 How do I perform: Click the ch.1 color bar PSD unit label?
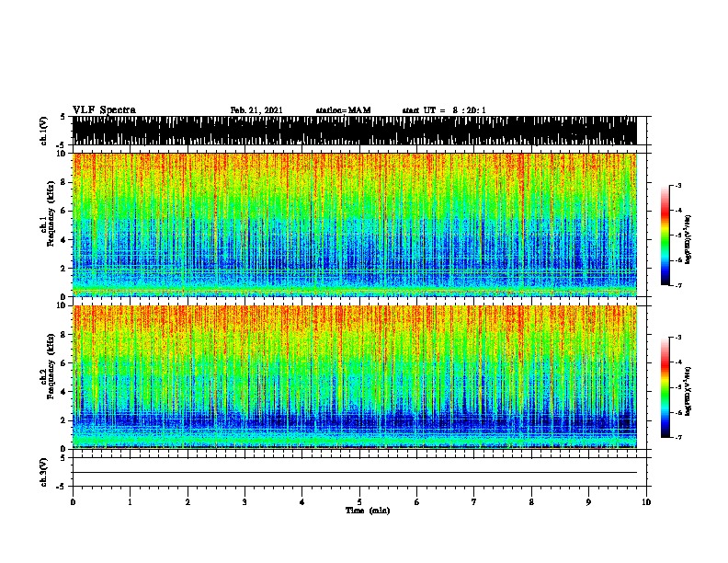click(x=688, y=240)
